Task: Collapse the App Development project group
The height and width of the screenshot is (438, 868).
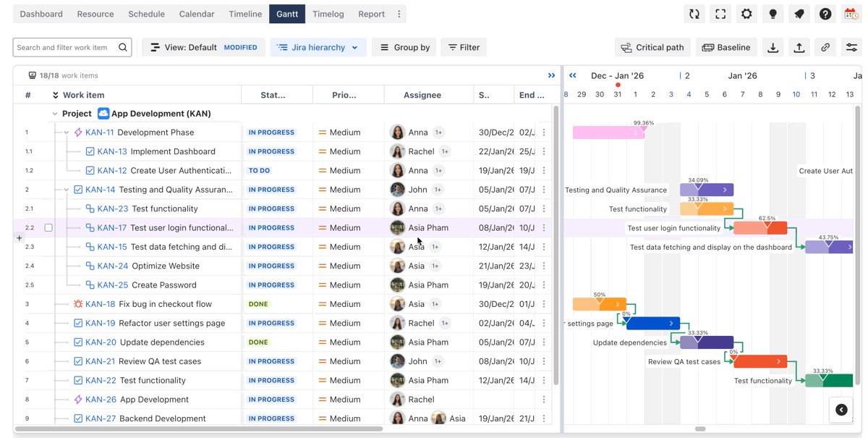Action: click(55, 114)
